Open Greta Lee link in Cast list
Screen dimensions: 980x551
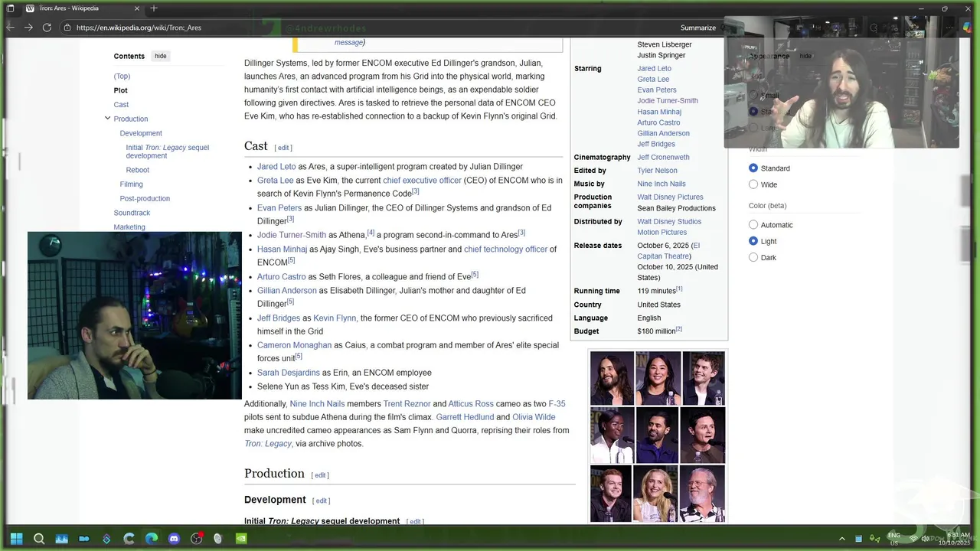(276, 181)
